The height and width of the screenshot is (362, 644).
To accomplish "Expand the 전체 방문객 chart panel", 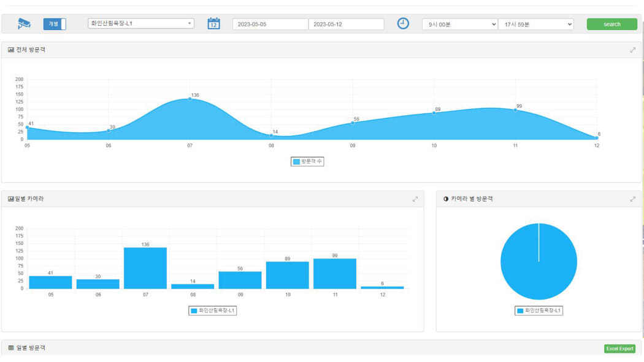I will [632, 50].
